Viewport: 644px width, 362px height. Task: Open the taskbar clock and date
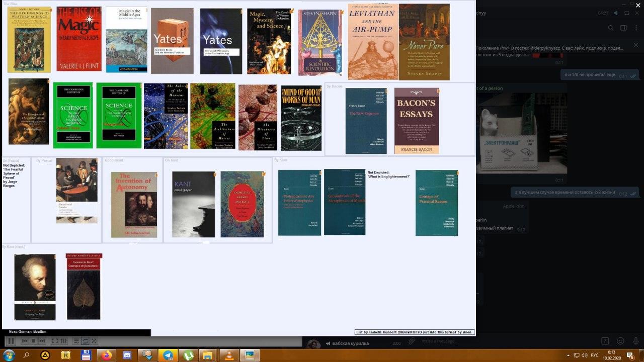point(612,355)
